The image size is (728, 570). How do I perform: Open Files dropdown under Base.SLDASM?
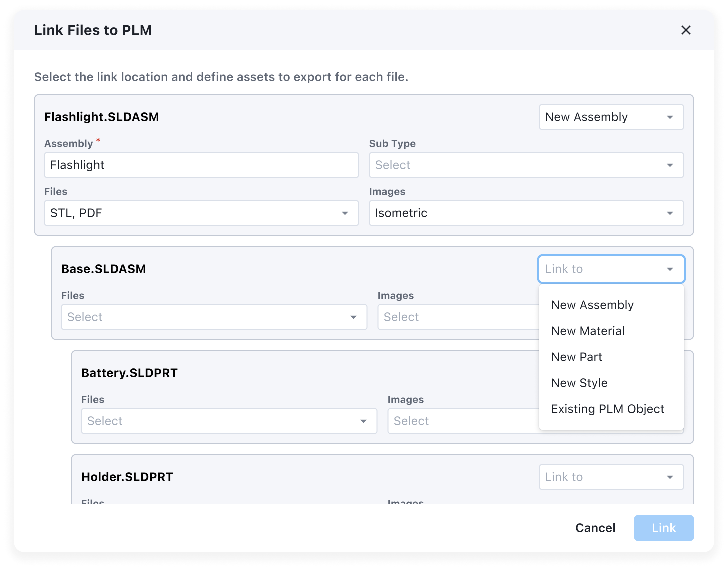[x=214, y=317]
